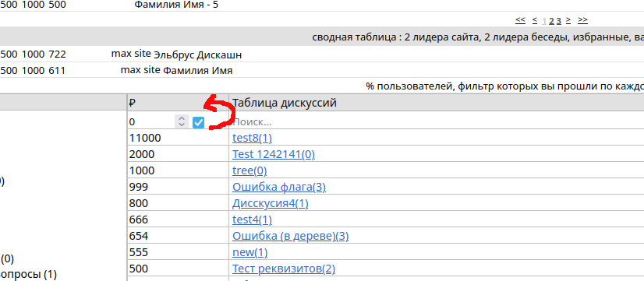Click the % пользователей filter caption
This screenshot has height=281, width=644.
point(504,86)
